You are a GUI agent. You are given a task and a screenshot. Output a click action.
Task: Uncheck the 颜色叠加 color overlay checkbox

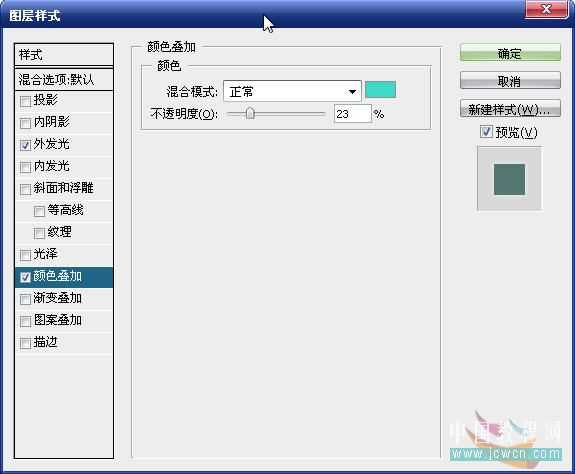click(x=25, y=277)
